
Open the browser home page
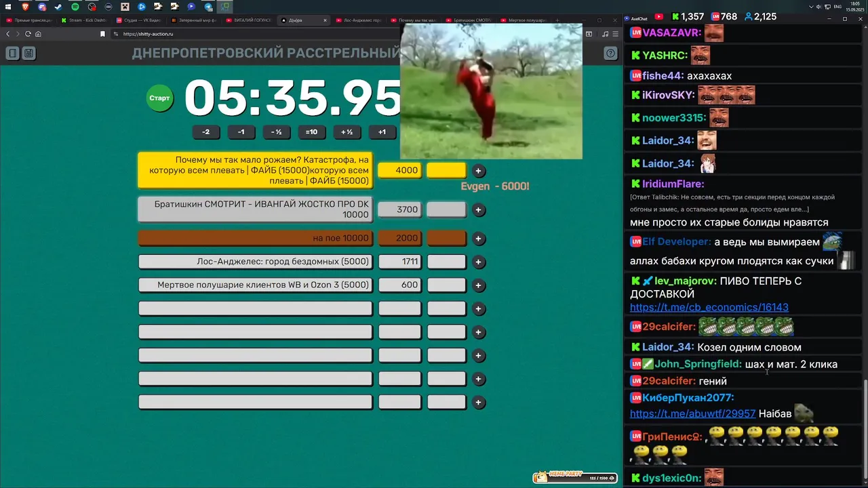point(38,34)
